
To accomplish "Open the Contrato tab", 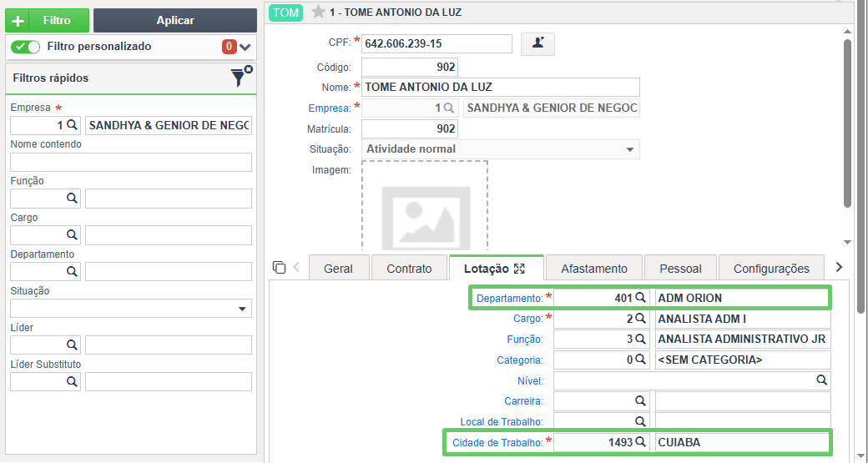I will click(x=409, y=269).
